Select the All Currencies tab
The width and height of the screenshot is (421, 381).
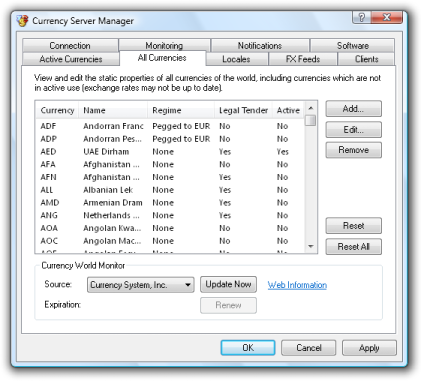pyautogui.click(x=162, y=58)
